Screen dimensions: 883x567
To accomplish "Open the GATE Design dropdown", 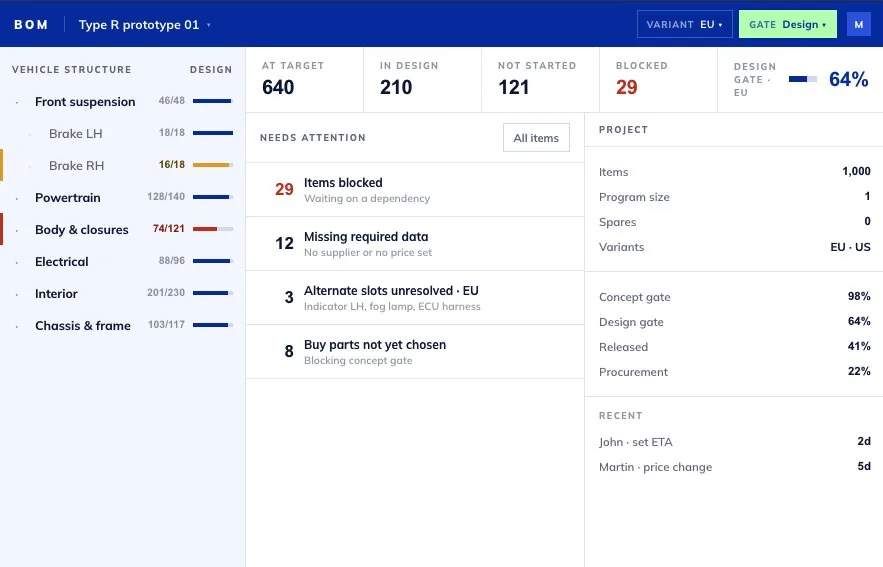I will click(x=787, y=24).
